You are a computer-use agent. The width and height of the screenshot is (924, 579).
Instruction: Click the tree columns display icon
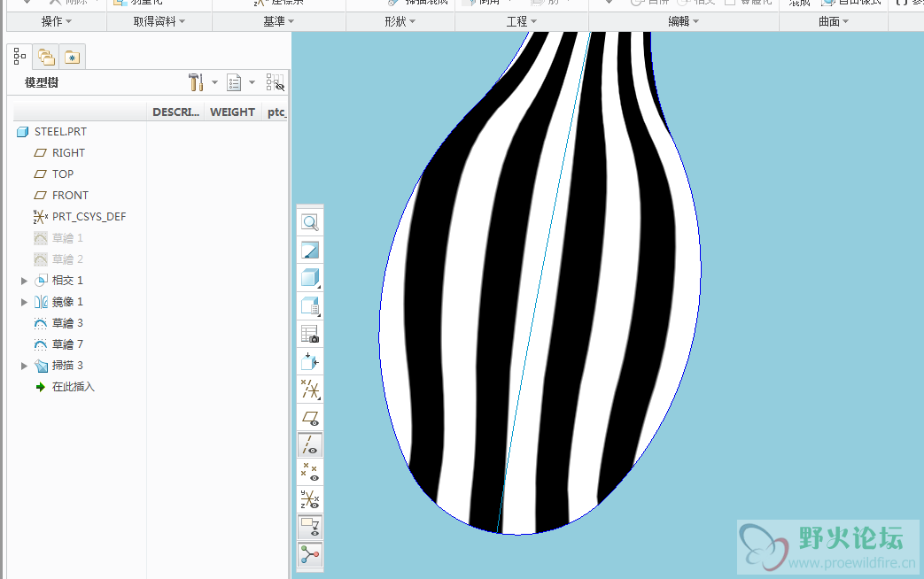point(276,82)
